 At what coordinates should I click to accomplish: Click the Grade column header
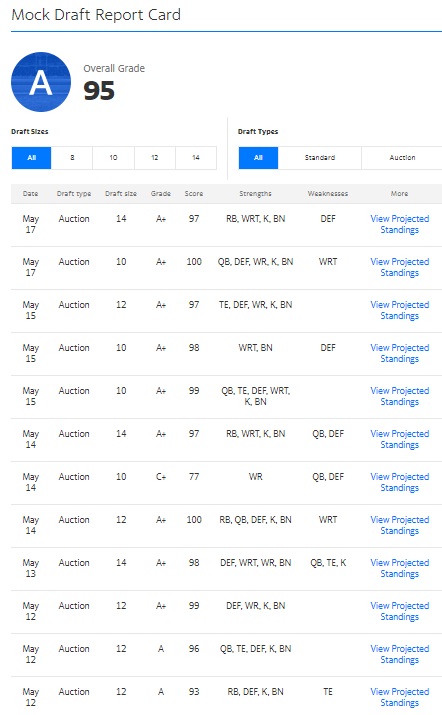161,194
